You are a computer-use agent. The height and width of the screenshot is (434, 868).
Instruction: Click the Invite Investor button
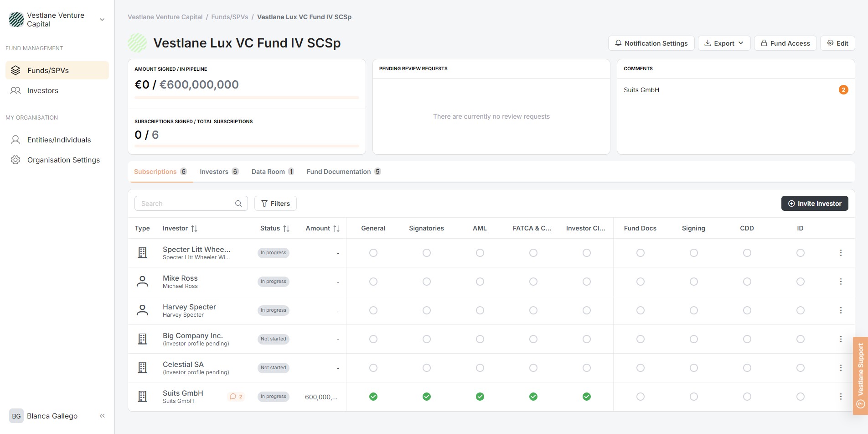[x=815, y=204]
